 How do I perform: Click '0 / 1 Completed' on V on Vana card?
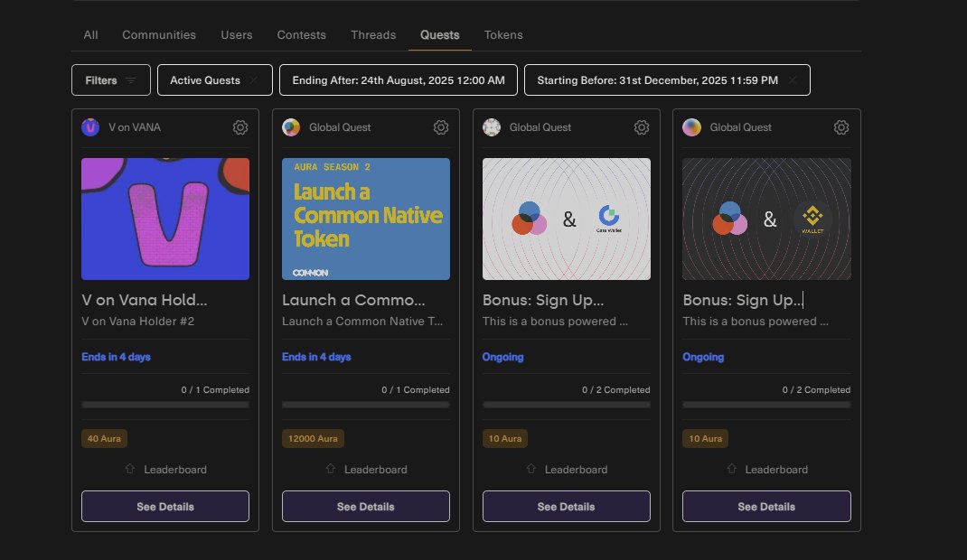215,390
